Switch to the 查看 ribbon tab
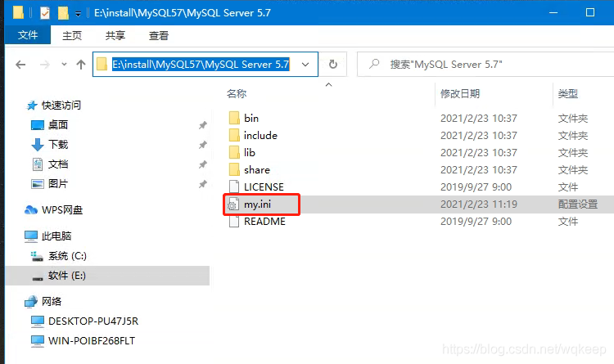Image resolution: width=614 pixels, height=364 pixels. 159,36
